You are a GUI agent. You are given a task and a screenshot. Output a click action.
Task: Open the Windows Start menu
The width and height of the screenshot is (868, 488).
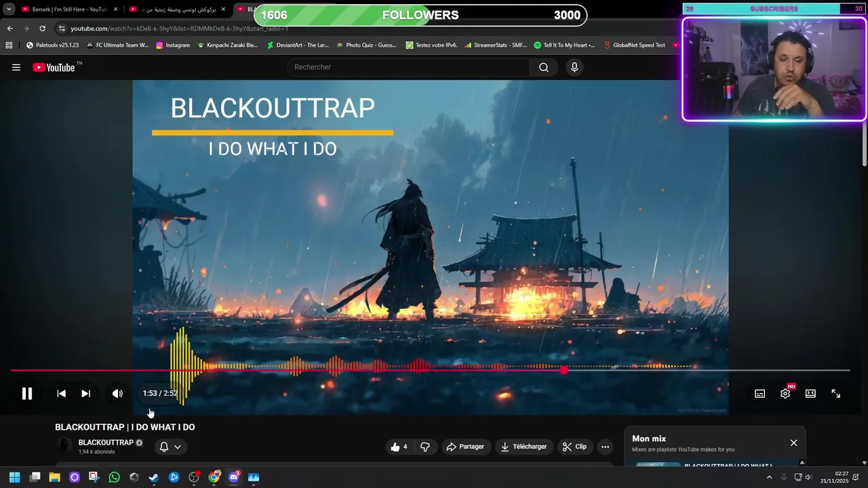[15, 477]
